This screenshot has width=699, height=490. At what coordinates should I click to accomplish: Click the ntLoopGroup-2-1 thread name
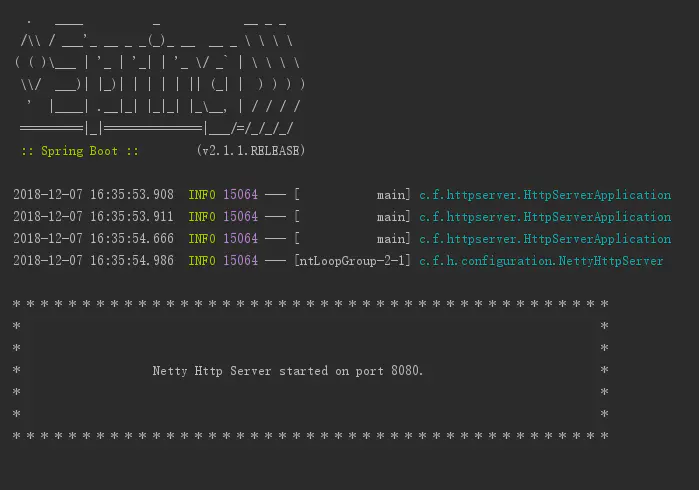click(353, 261)
